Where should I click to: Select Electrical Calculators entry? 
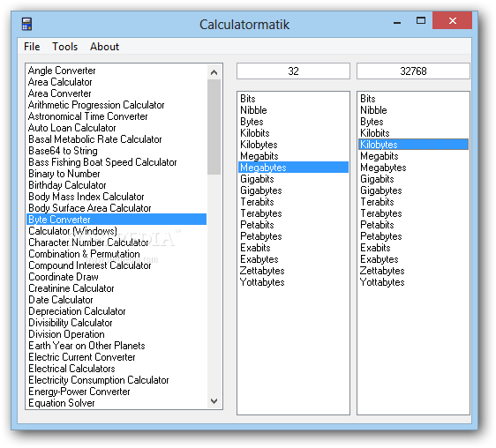click(x=116, y=369)
